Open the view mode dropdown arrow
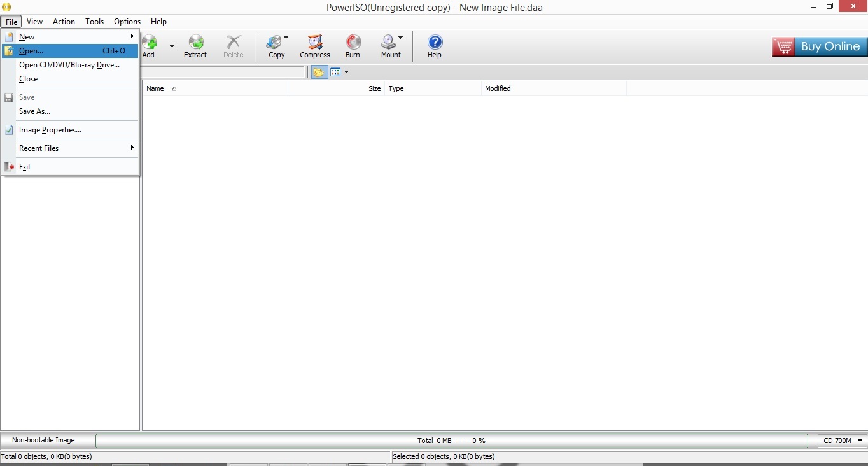Screen dimensions: 868x466 coord(346,72)
